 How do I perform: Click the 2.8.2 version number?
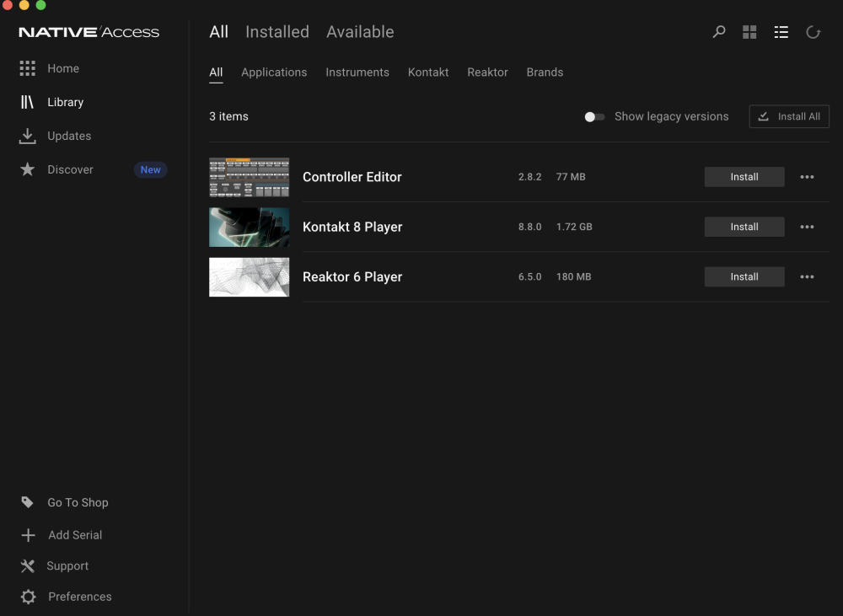pyautogui.click(x=529, y=177)
